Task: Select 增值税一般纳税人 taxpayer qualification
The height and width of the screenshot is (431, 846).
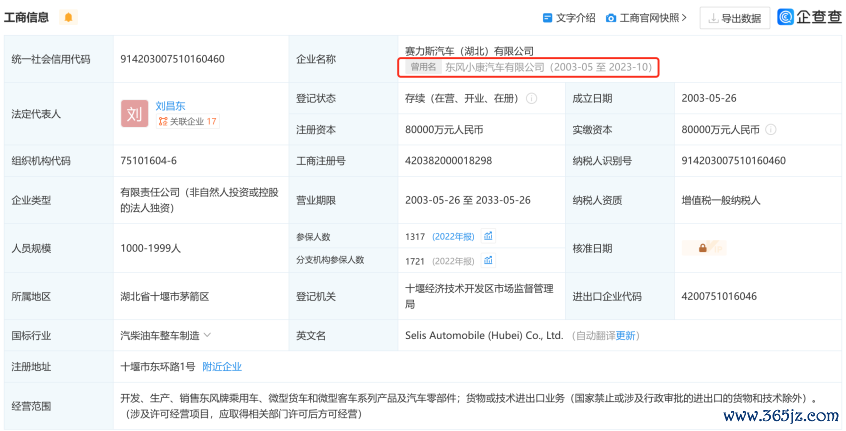Action: [x=721, y=200]
